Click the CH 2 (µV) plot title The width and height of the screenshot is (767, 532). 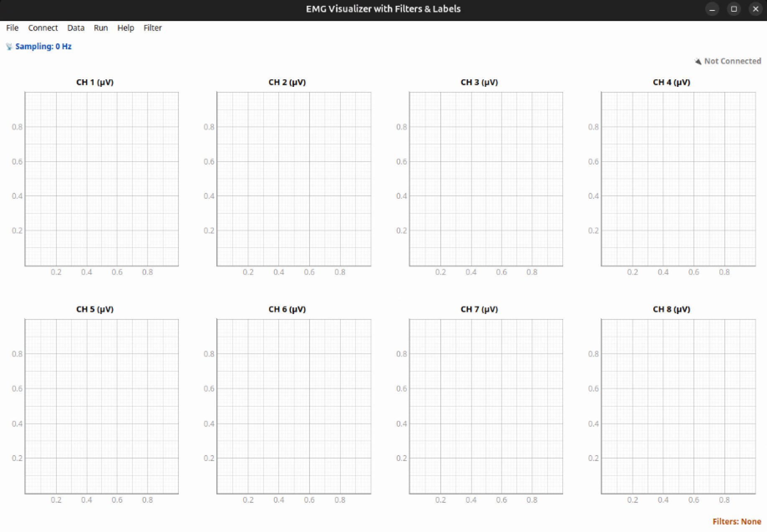287,82
